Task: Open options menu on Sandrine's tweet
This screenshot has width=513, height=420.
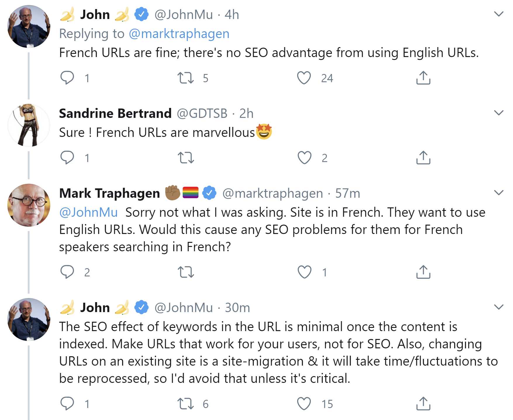Action: pyautogui.click(x=499, y=112)
